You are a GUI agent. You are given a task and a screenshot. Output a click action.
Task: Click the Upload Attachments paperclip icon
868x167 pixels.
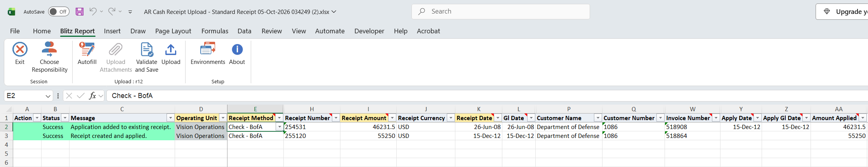116,50
